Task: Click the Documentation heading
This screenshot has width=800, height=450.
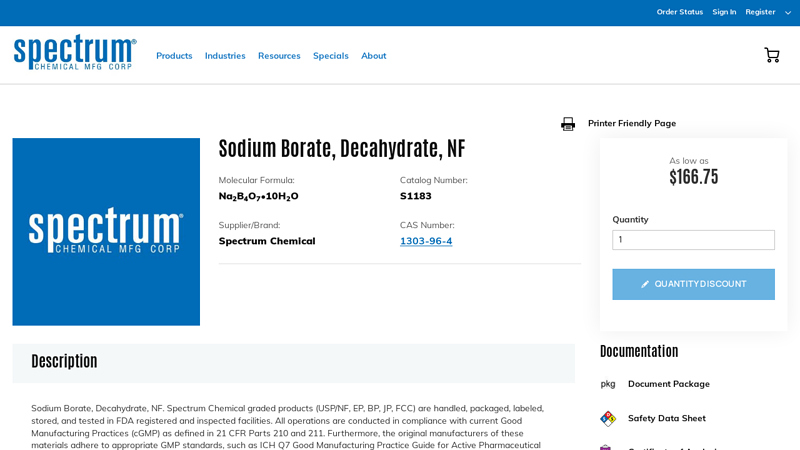Action: [639, 351]
